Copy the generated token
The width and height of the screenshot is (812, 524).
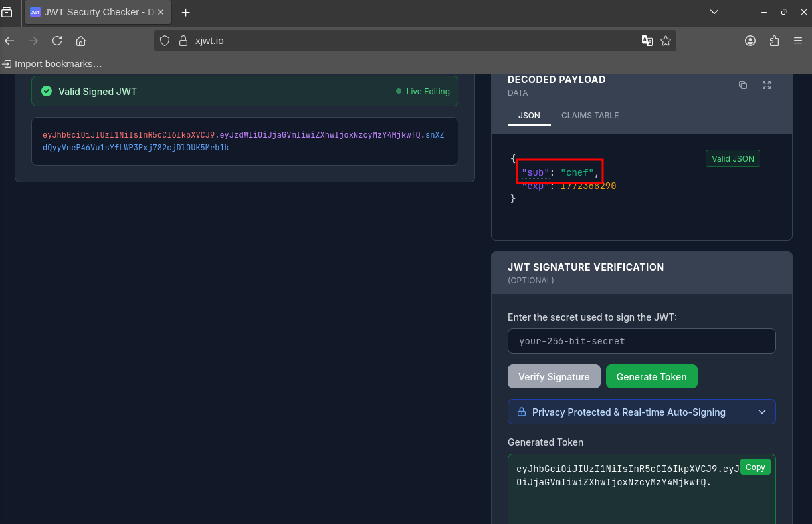tap(755, 467)
